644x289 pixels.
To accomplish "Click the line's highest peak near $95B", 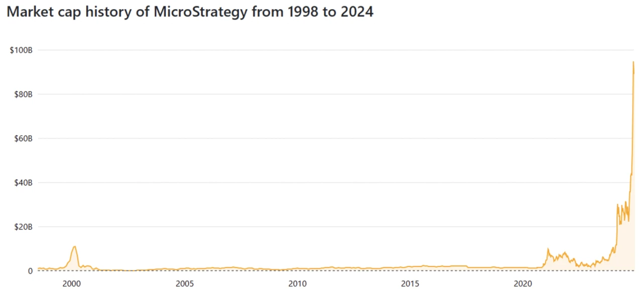I will coord(633,62).
